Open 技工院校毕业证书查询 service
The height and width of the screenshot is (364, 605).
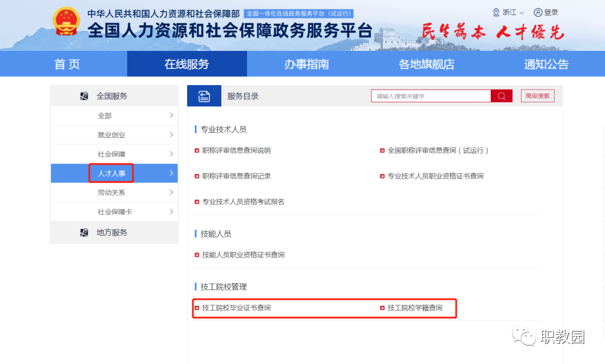237,307
